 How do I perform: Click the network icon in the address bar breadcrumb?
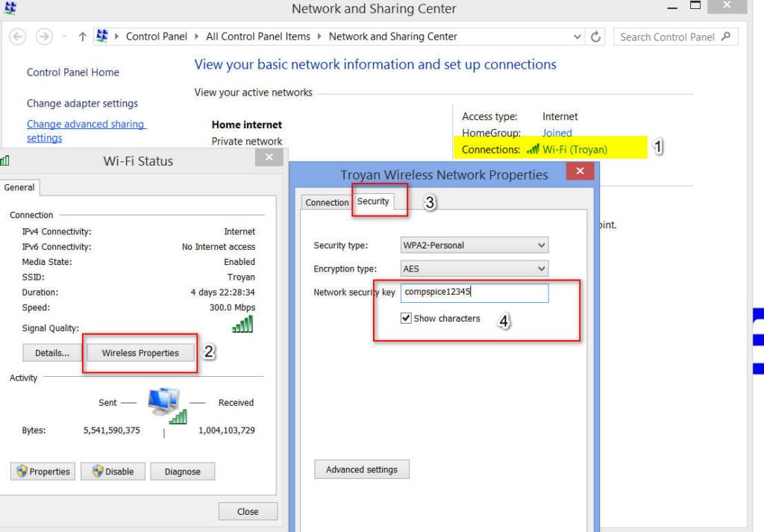pyautogui.click(x=101, y=34)
